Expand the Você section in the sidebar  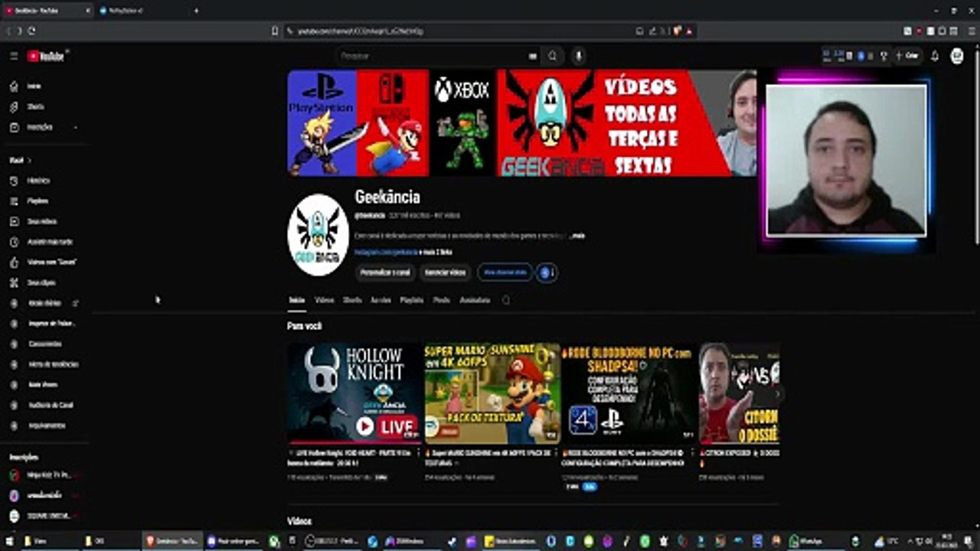pyautogui.click(x=21, y=161)
